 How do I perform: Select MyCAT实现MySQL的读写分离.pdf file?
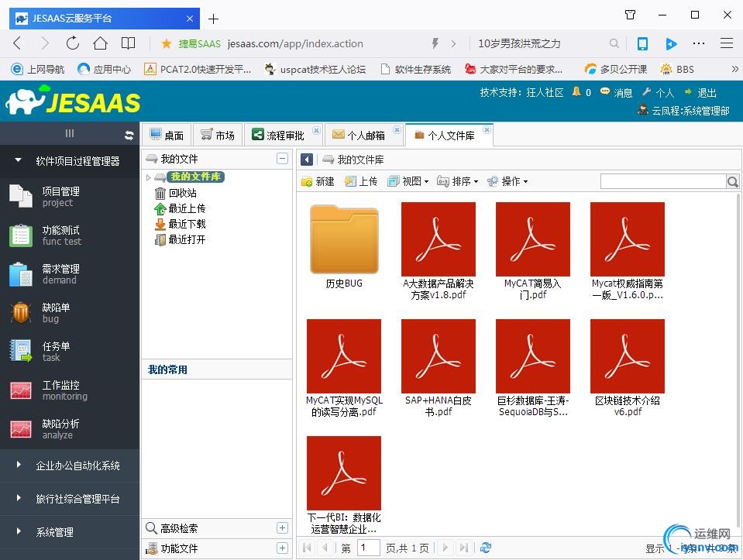[344, 368]
